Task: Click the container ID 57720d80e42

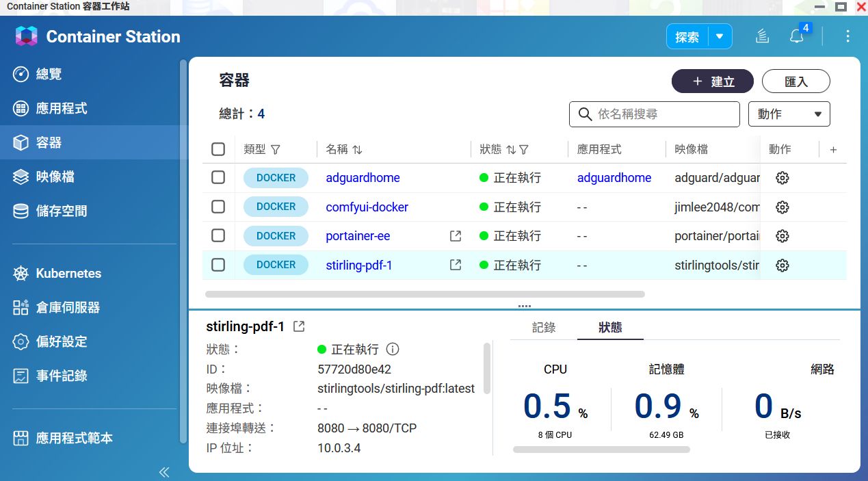Action: (354, 369)
